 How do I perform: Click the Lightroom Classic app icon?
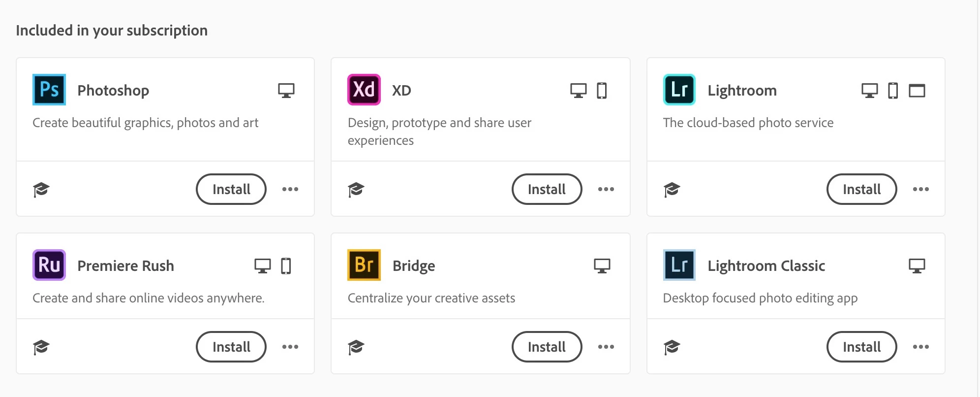click(x=679, y=265)
